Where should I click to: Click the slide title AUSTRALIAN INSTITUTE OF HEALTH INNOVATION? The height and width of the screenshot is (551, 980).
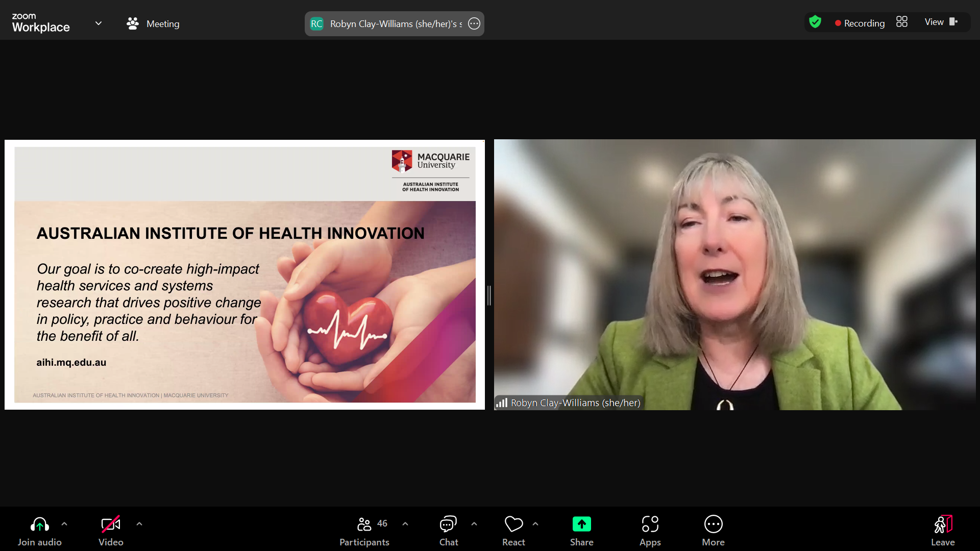[x=230, y=233]
